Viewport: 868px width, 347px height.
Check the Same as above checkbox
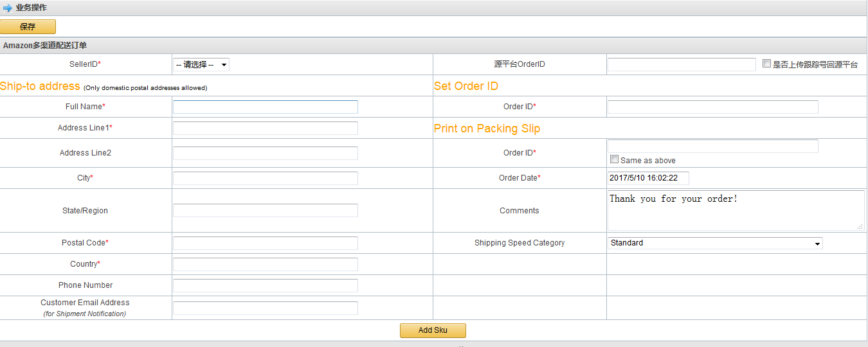pyautogui.click(x=614, y=159)
